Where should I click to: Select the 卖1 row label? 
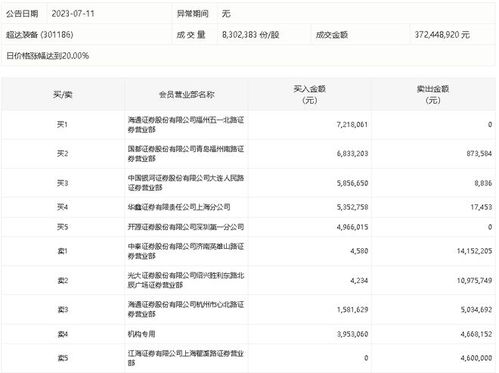pos(62,251)
